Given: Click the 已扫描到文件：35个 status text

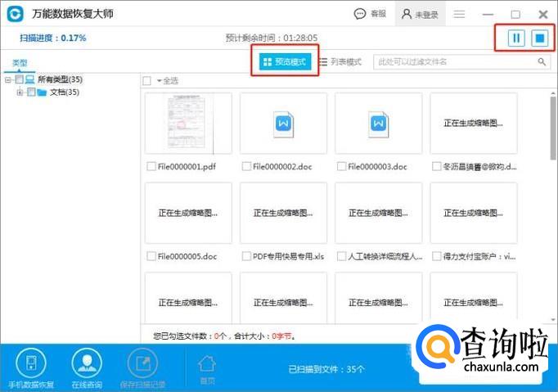Looking at the screenshot, I should point(326,369).
